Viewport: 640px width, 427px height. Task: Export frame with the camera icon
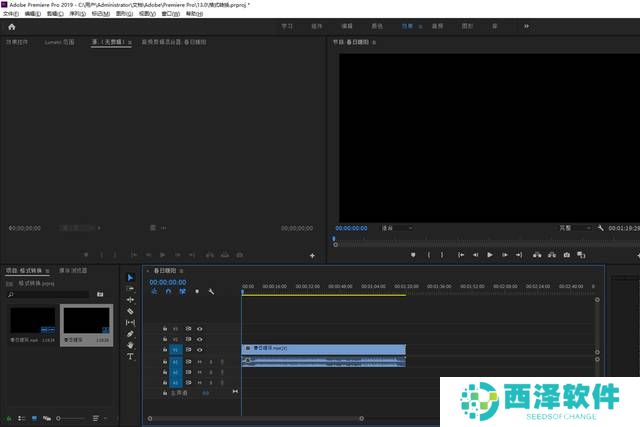pos(567,255)
